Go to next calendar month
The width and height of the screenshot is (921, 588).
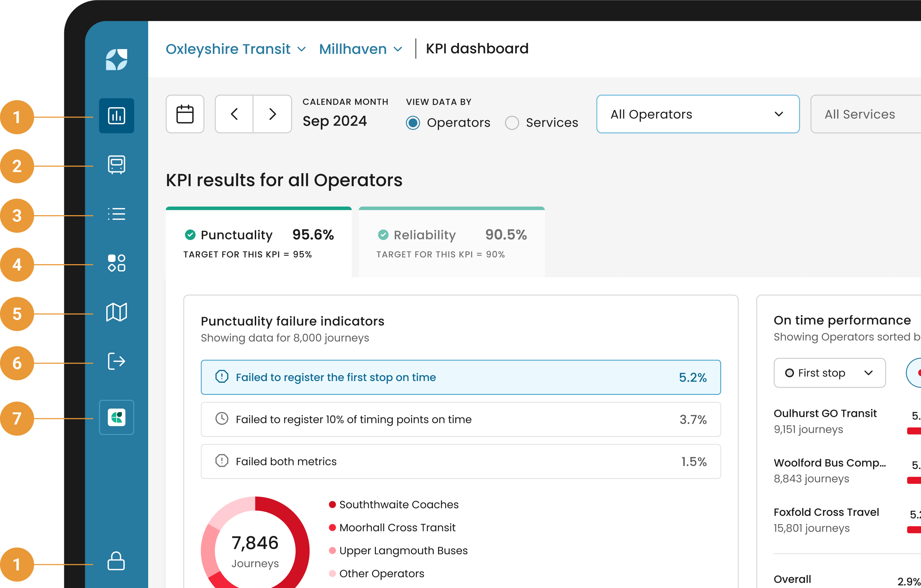[x=272, y=114]
